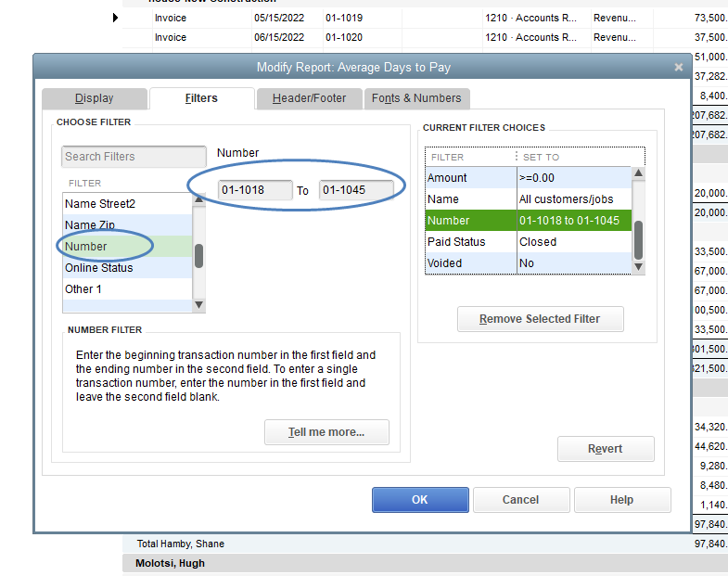
Task: Open the Header/Footer tab
Action: pos(309,98)
